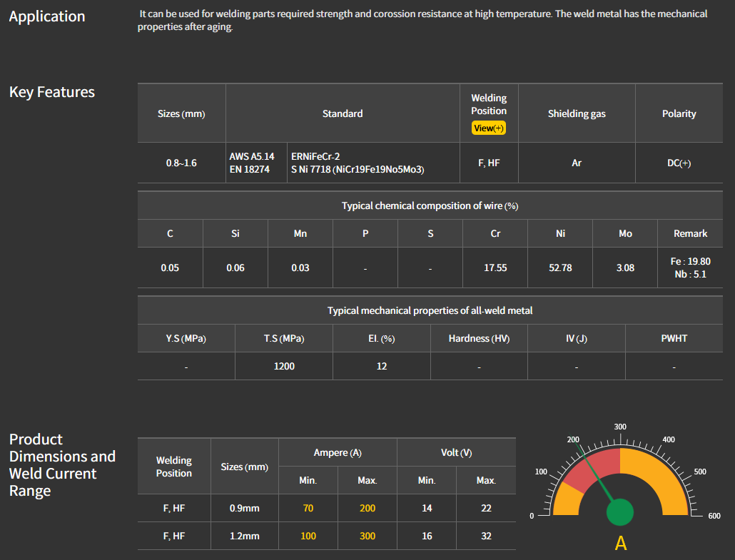Click the Typical chemical composition of wire header
735x560 pixels.
430,205
